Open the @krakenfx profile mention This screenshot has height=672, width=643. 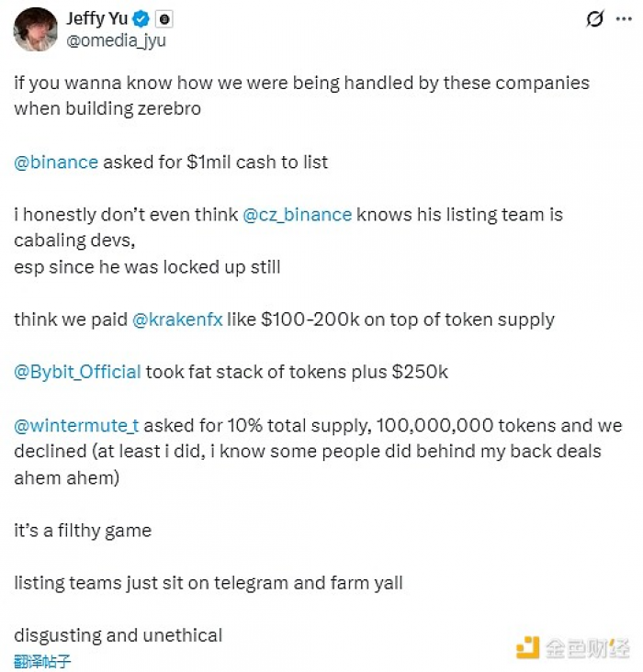176,319
